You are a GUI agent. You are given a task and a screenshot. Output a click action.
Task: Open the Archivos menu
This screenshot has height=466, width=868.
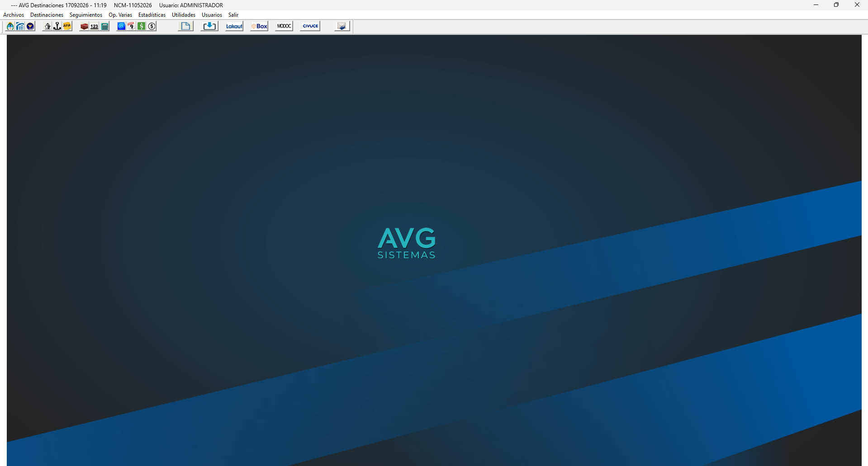14,15
